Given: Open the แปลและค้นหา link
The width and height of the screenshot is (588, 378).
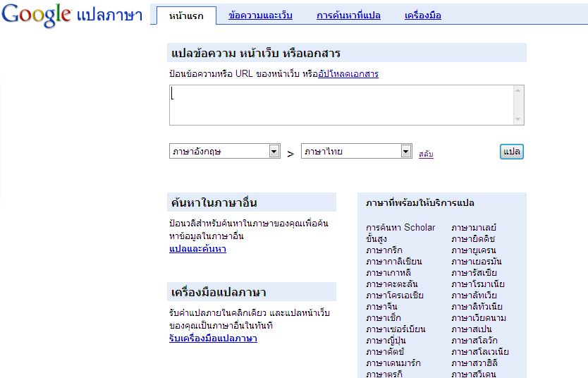Looking at the screenshot, I should point(197,249).
